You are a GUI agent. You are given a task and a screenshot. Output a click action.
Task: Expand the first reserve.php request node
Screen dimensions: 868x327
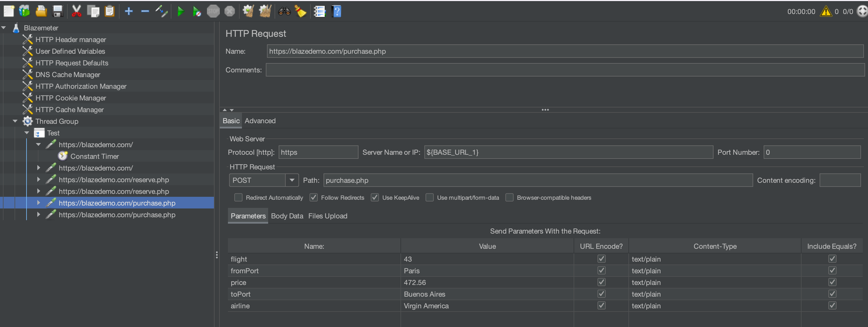38,180
